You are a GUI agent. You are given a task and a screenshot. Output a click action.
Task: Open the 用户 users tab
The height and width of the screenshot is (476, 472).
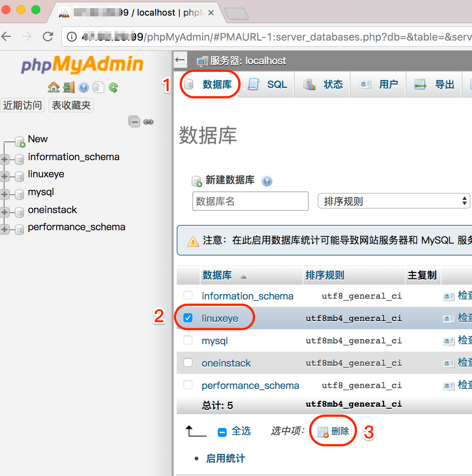point(378,85)
